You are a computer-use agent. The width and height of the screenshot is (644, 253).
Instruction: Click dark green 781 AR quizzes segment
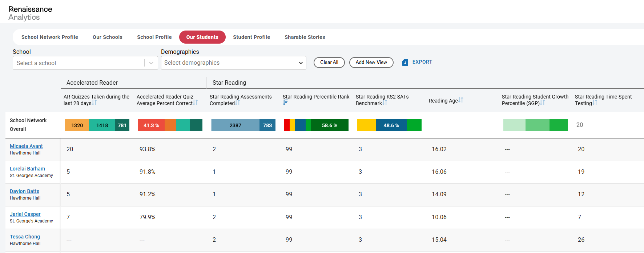coord(122,125)
